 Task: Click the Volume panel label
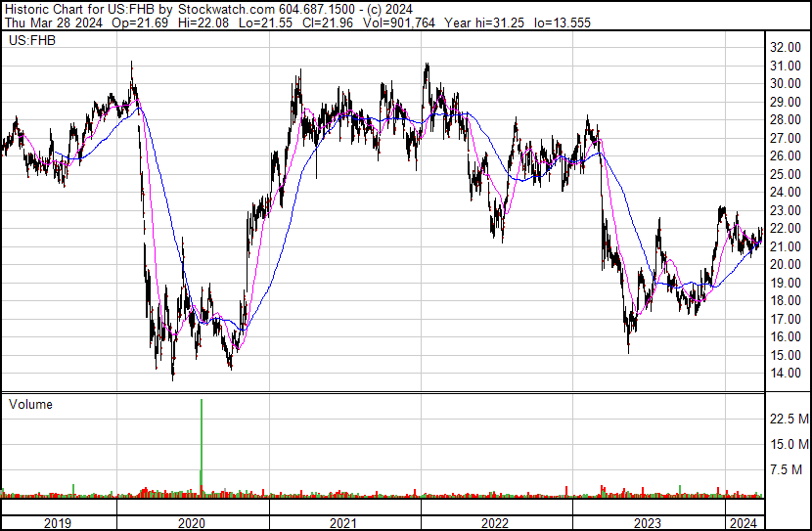coord(30,404)
